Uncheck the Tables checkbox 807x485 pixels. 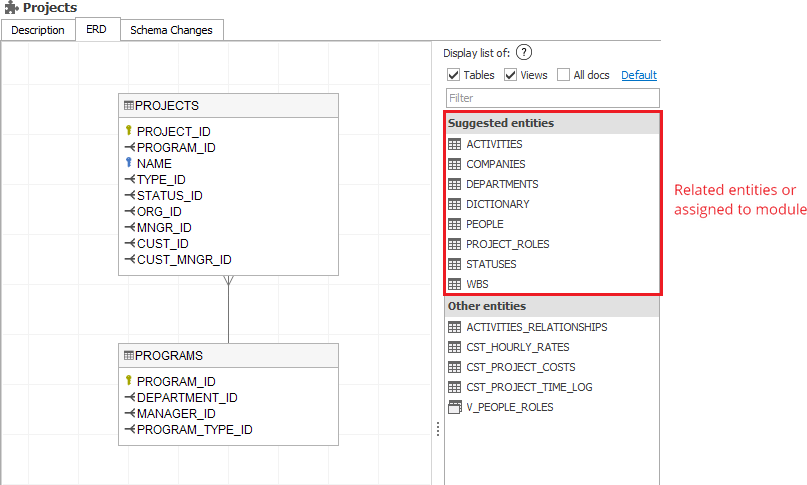pos(454,75)
